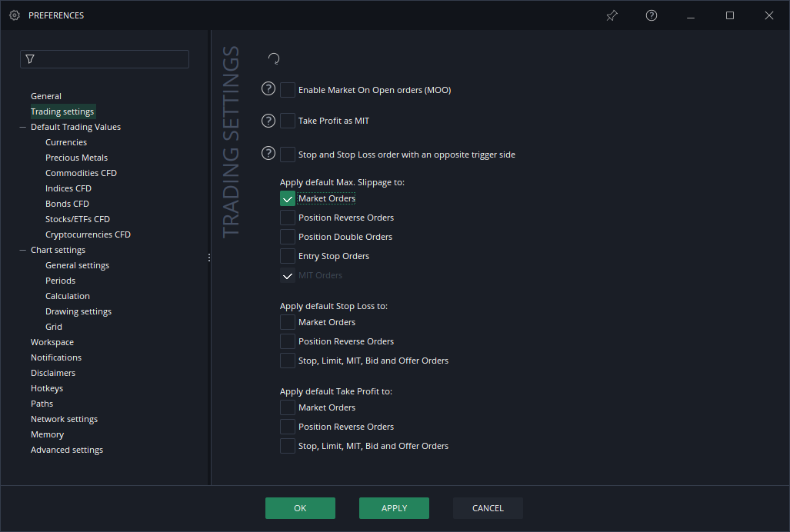Image resolution: width=790 pixels, height=532 pixels.
Task: Open Precious Metals default values
Action: coord(77,158)
